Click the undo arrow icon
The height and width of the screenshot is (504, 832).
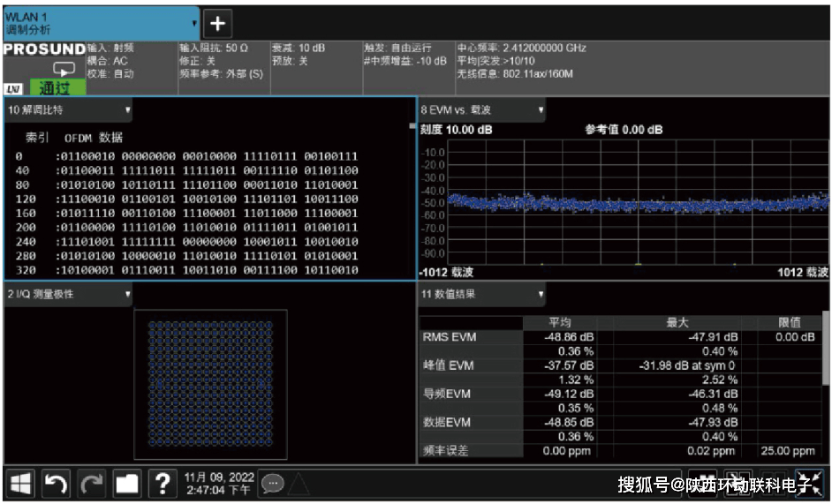(57, 484)
